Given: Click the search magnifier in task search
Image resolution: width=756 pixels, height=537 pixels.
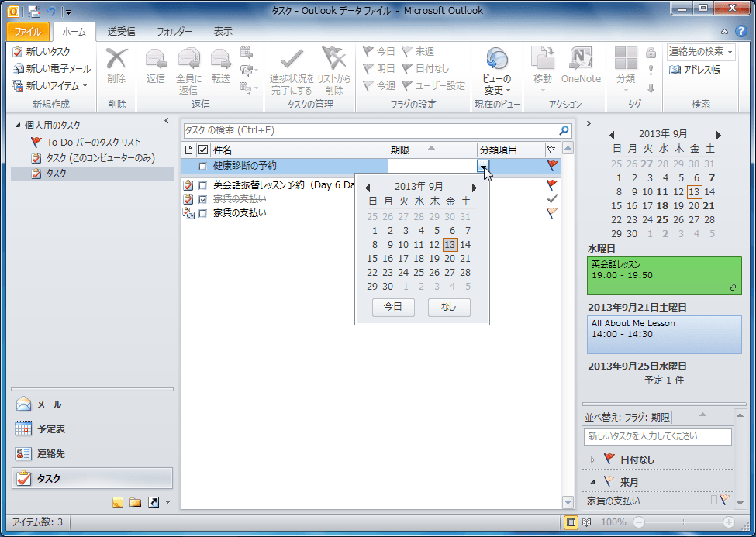Looking at the screenshot, I should click(564, 130).
